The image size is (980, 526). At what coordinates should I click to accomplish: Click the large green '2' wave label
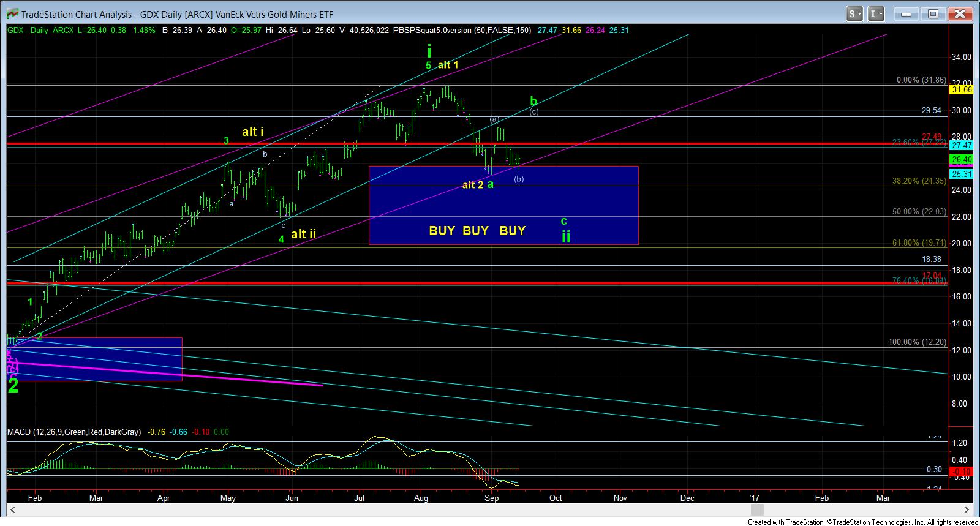click(x=13, y=386)
